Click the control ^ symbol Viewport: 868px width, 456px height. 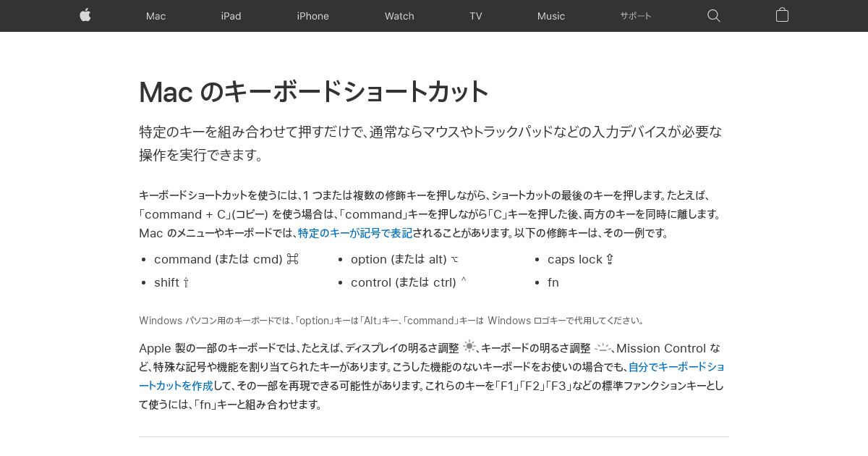coord(464,280)
